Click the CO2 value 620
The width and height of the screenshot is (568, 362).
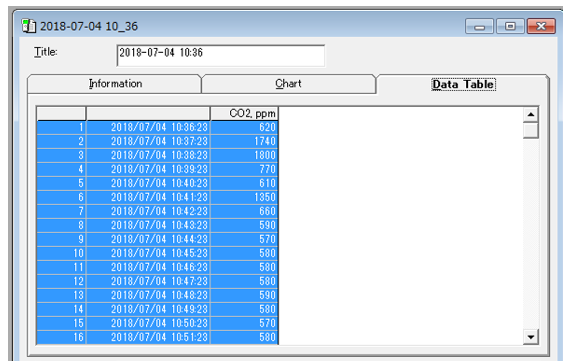[244, 128]
